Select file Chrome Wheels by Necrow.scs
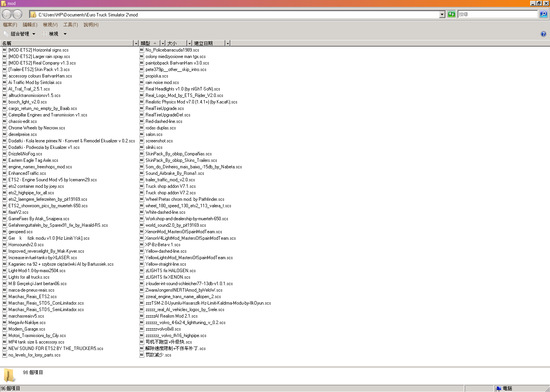The height and width of the screenshot is (392, 550). tap(37, 128)
